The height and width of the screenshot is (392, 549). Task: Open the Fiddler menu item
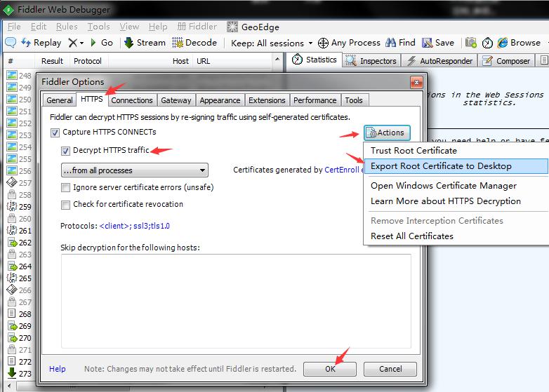tap(197, 27)
